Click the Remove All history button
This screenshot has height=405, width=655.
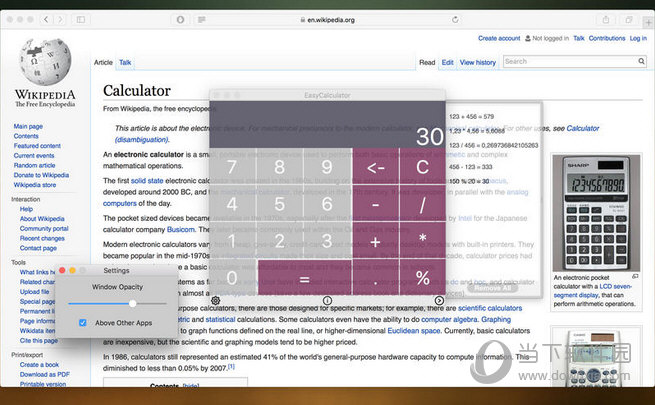pyautogui.click(x=493, y=288)
